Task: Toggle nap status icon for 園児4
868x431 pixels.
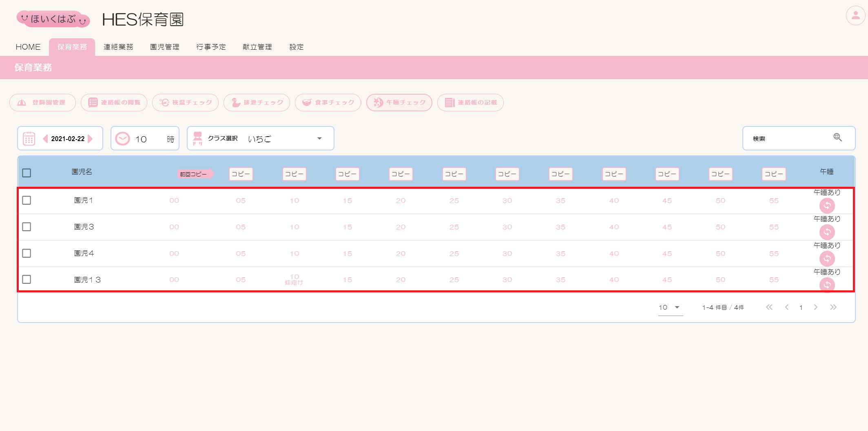Action: pos(827,259)
